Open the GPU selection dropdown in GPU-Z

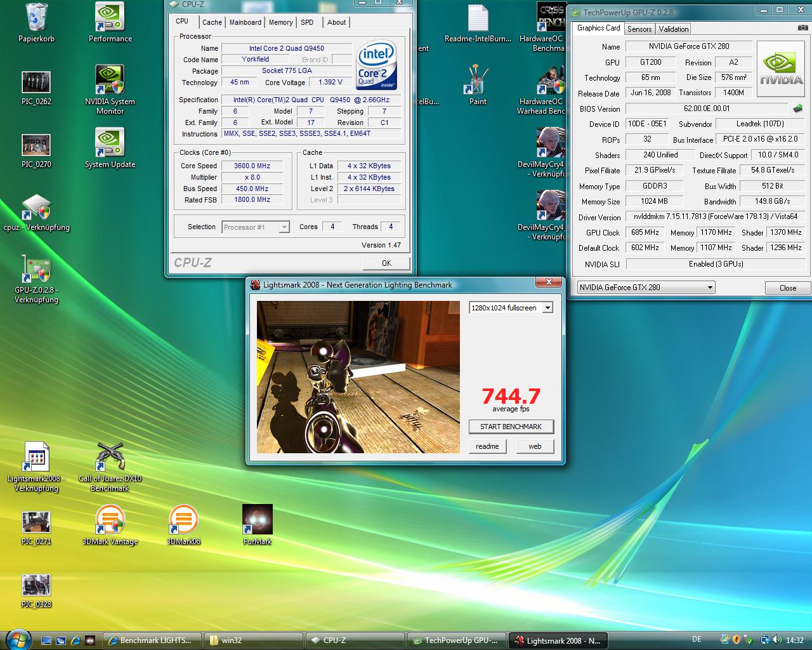pyautogui.click(x=710, y=288)
